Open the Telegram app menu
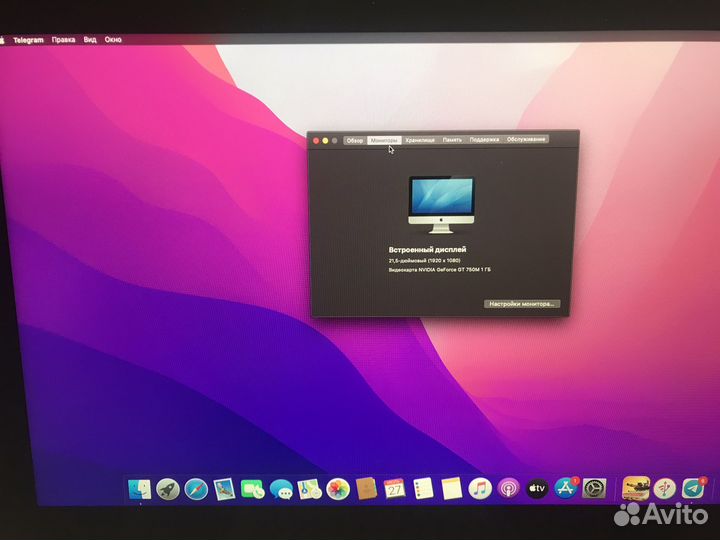Viewport: 720px width, 540px height. [x=28, y=40]
